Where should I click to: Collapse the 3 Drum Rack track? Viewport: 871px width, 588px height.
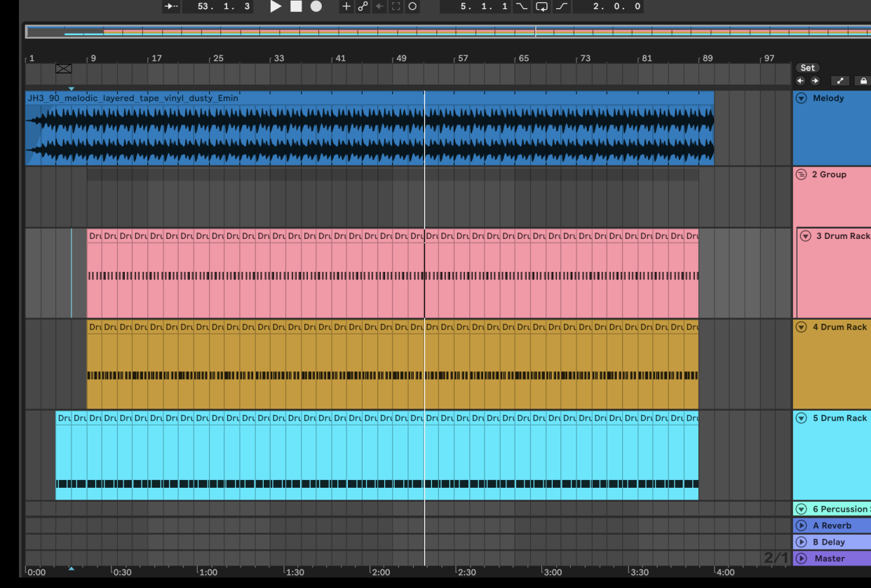click(x=806, y=236)
